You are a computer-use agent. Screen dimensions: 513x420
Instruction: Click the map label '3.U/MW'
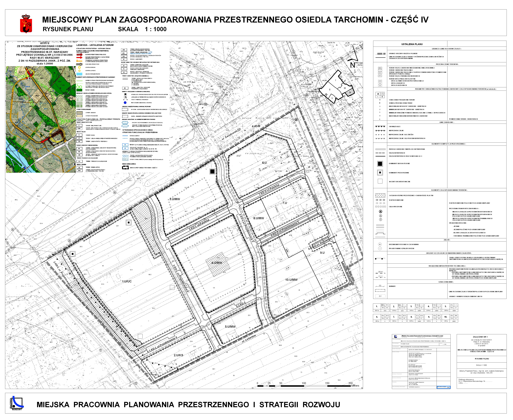point(175,199)
